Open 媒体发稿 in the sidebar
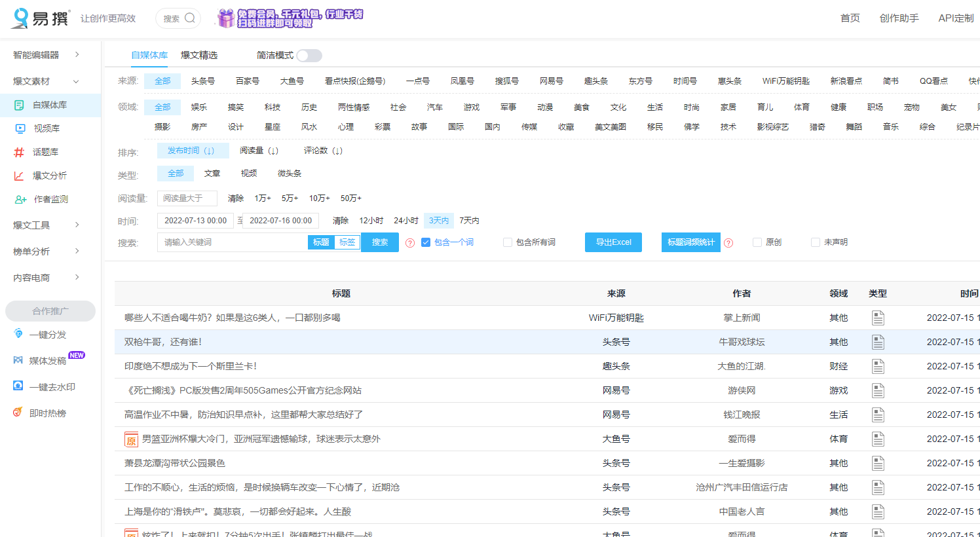980x537 pixels. click(48, 361)
